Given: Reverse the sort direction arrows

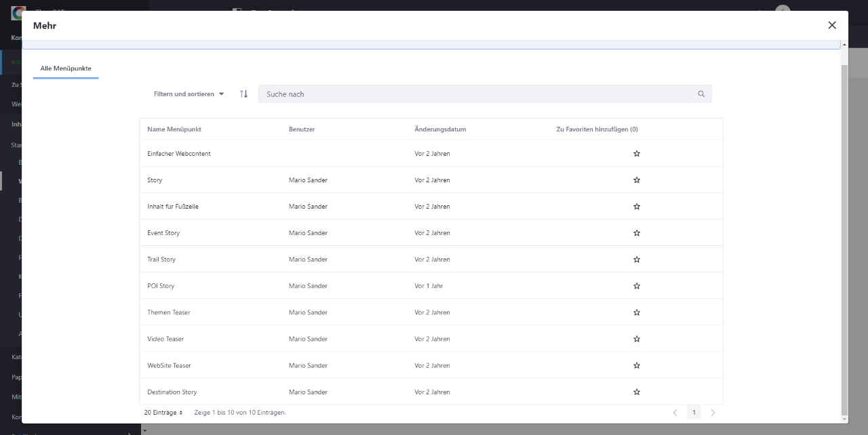Looking at the screenshot, I should point(243,94).
